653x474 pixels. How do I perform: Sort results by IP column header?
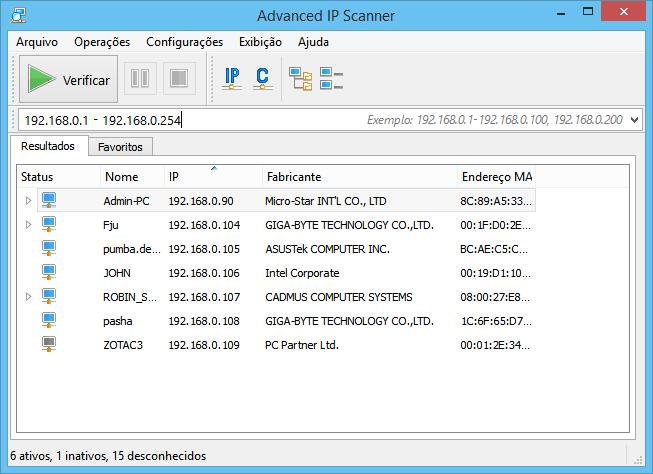[x=174, y=177]
